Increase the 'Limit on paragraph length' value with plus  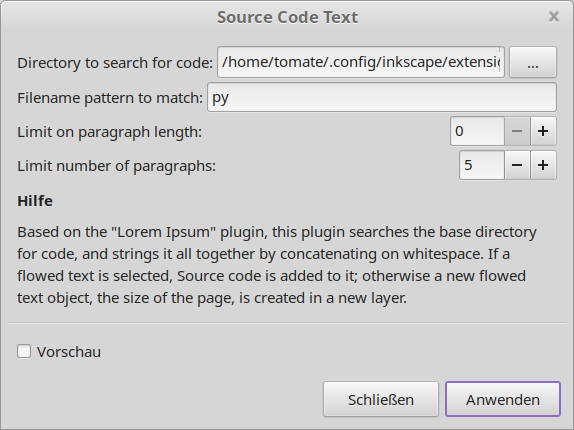[x=543, y=131]
